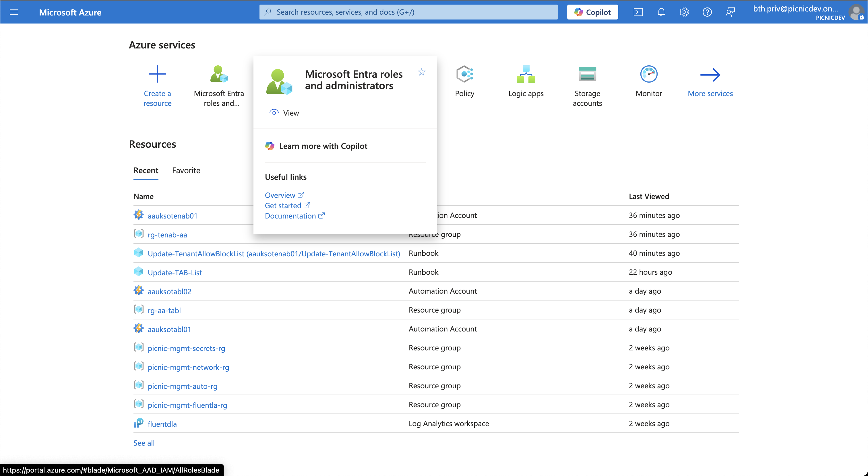Screen dimensions: 868x476
Task: Open Cloud Shell from the top bar
Action: click(638, 12)
